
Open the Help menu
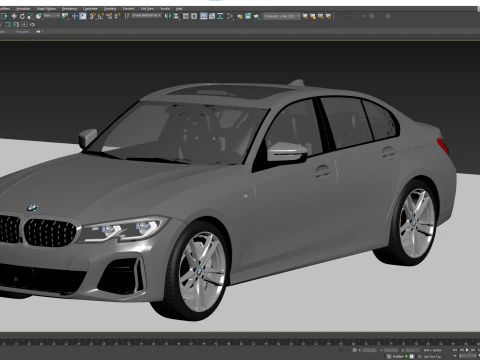(179, 9)
